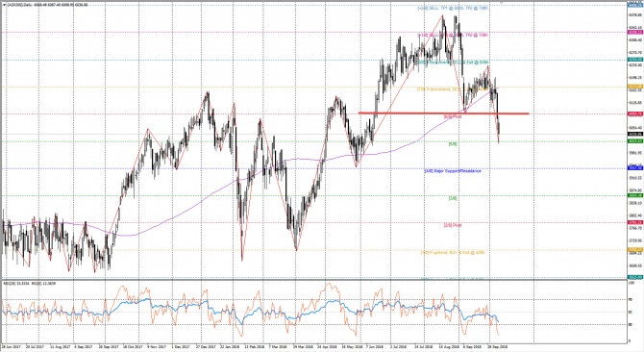The height and width of the screenshot is (352, 644).
Task: Click the RSI scale value 100
Action: click(x=632, y=283)
